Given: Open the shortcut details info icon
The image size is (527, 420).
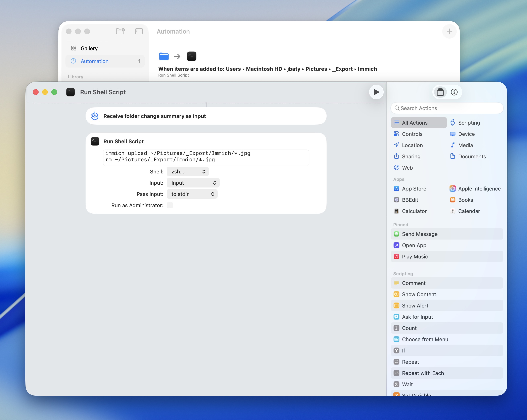Looking at the screenshot, I should point(454,92).
